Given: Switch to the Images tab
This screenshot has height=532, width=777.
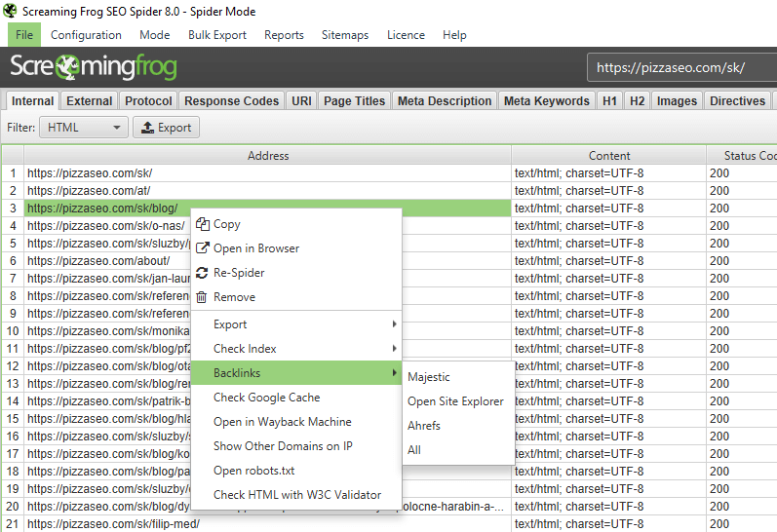Looking at the screenshot, I should [x=677, y=101].
